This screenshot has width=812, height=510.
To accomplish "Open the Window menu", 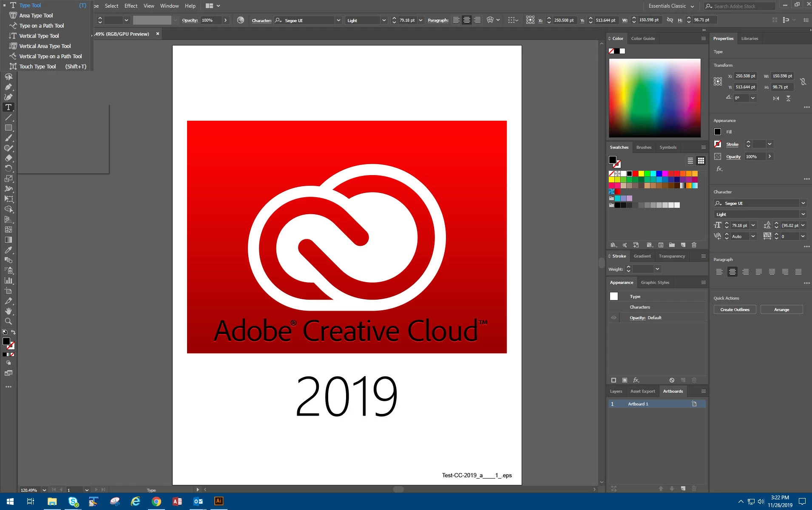I will [169, 6].
